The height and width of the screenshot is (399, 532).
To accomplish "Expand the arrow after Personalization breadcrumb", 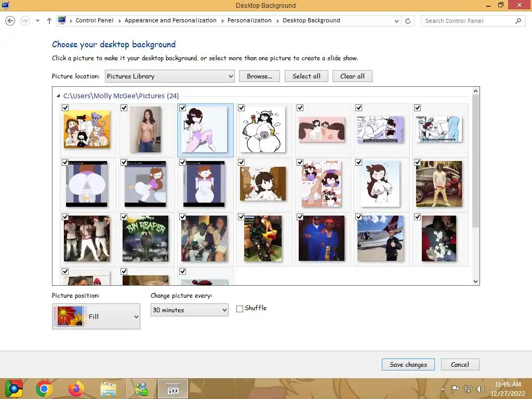I will [x=278, y=21].
